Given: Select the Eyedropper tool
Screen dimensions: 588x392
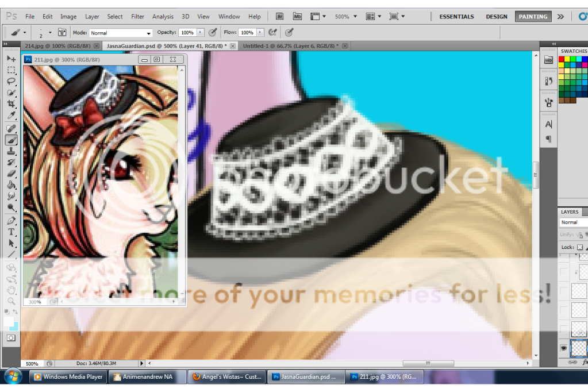Looking at the screenshot, I should [11, 116].
